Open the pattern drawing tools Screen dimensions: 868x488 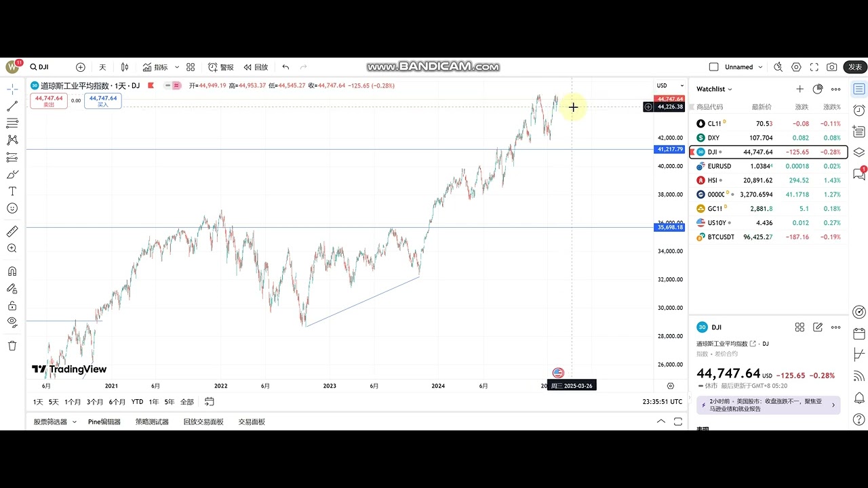pos(12,140)
